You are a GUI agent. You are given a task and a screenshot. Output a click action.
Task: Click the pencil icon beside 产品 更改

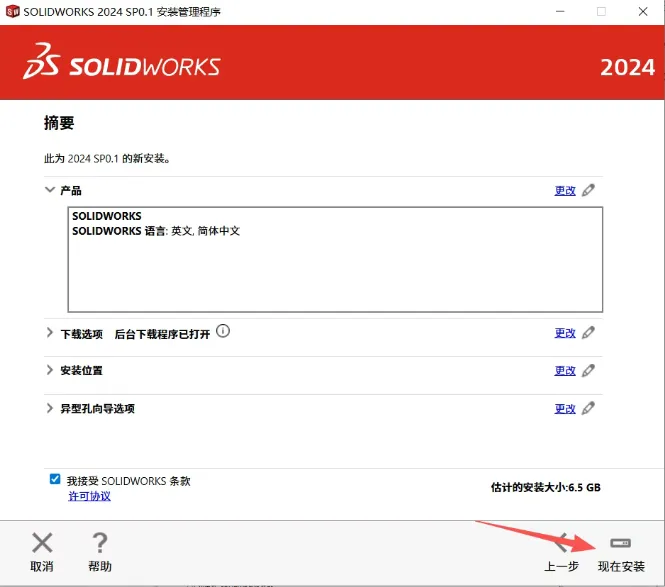coord(588,190)
